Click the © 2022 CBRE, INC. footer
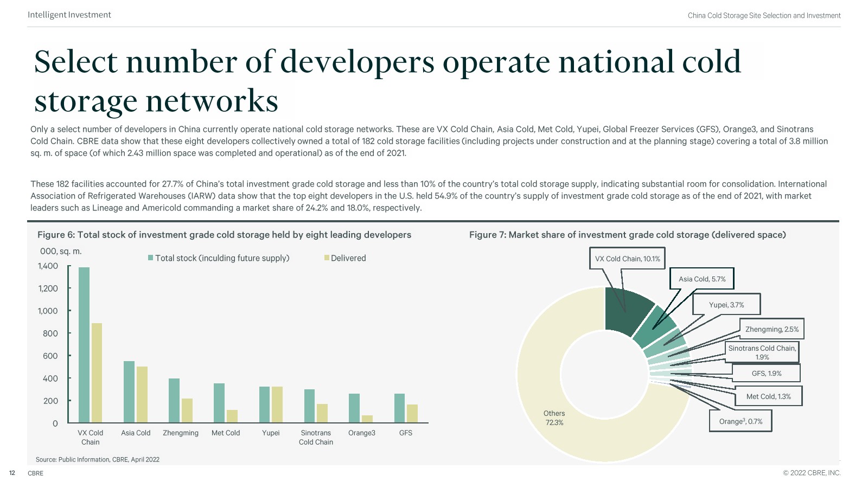This screenshot has height=488, width=868. (x=812, y=473)
